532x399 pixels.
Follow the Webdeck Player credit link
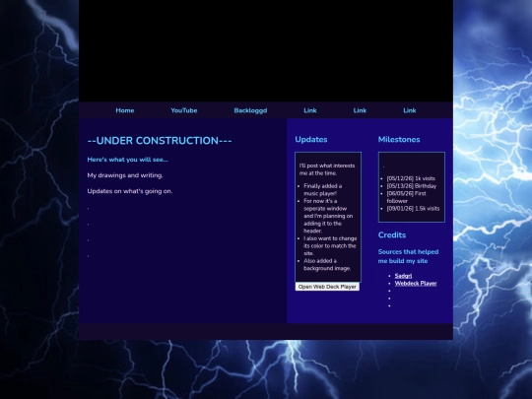pos(416,284)
